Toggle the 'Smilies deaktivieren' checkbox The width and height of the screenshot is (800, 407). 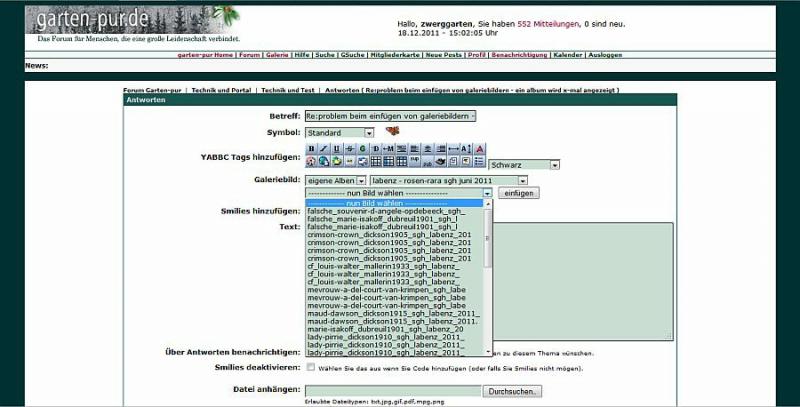[312, 369]
